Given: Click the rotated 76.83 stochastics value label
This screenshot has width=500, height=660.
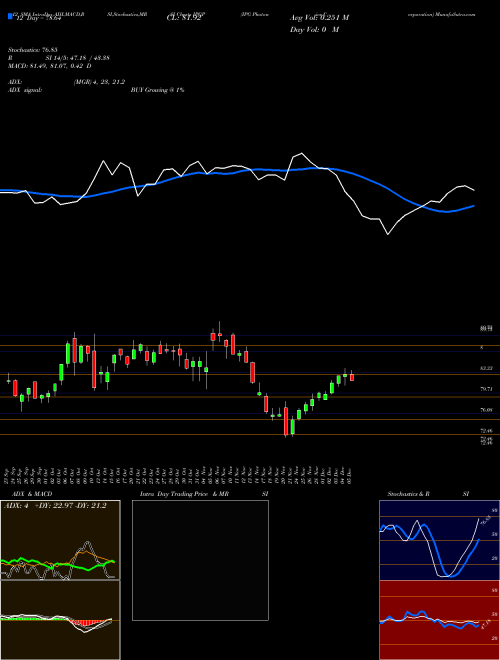Looking at the screenshot, I should click(x=484, y=522).
